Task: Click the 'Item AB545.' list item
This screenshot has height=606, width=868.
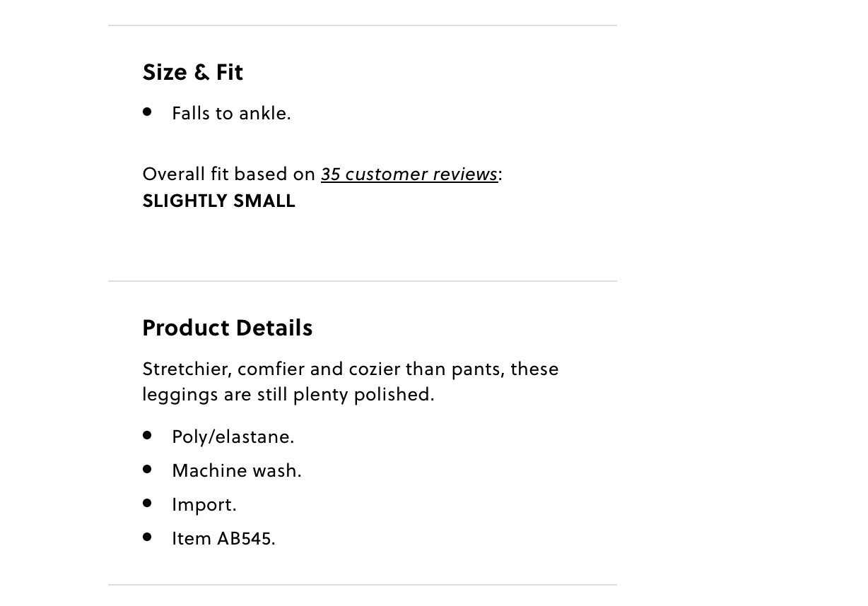Action: pyautogui.click(x=223, y=538)
